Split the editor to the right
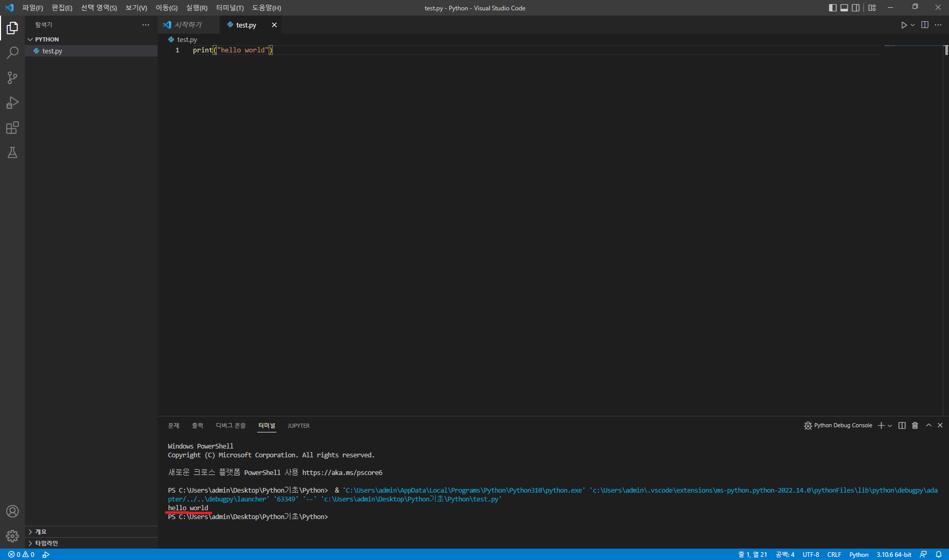This screenshot has height=560, width=949. point(925,25)
